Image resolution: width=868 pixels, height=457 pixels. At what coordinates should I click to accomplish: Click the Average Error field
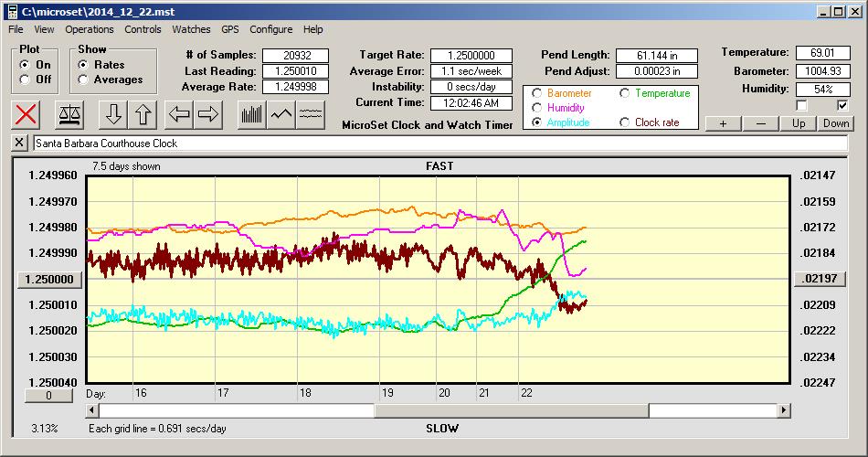point(471,71)
